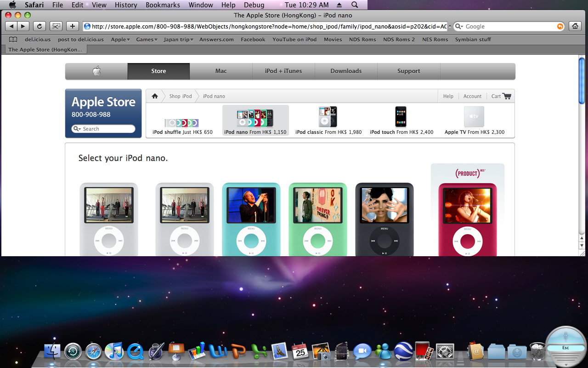Open System Preferences in the Dock
Image resolution: width=588 pixels, height=368 pixels.
point(445,351)
